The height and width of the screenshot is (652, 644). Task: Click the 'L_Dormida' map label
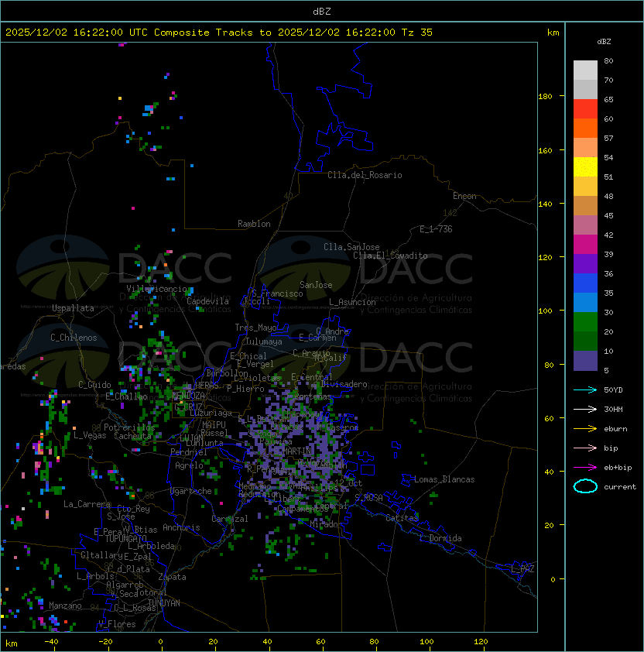coord(440,538)
